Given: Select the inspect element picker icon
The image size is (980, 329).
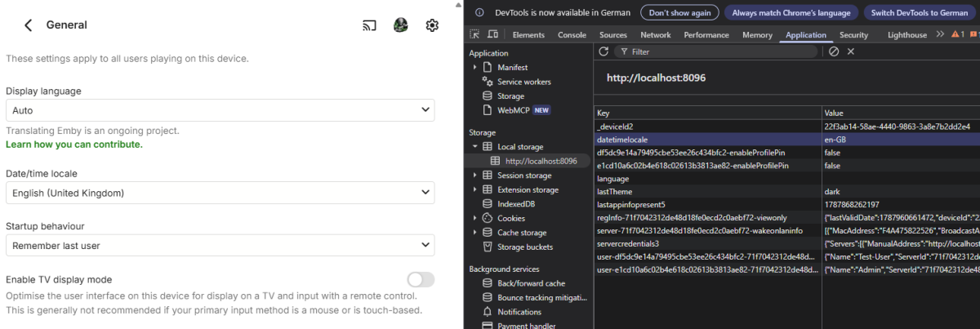Looking at the screenshot, I should pos(475,34).
